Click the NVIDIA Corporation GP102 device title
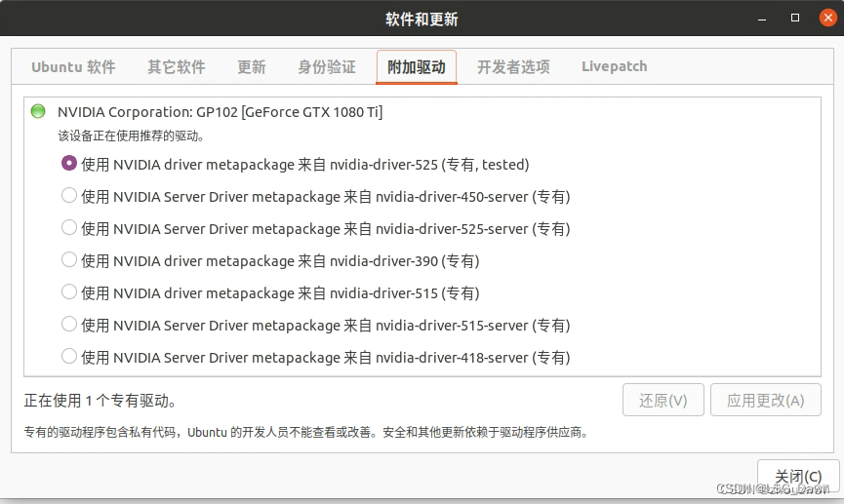The image size is (844, 504). pyautogui.click(x=220, y=112)
